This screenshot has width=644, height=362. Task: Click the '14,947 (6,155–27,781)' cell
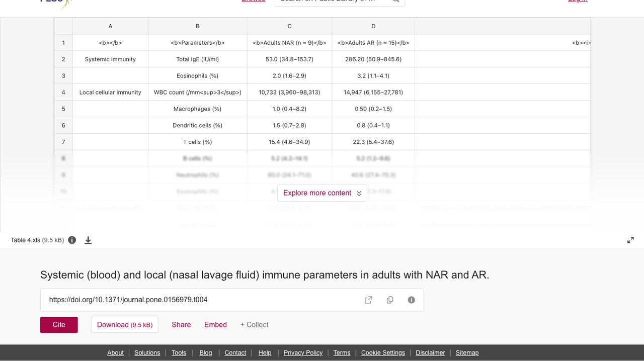pos(373,93)
